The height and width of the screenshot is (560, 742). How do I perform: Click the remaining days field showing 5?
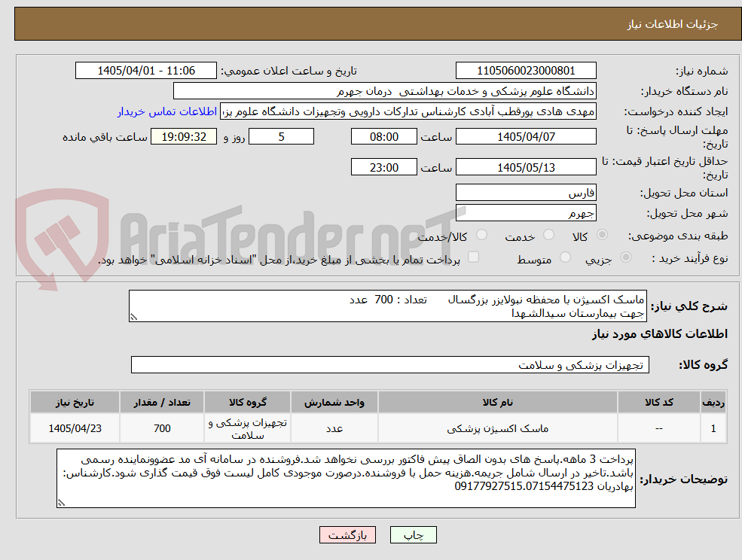point(281,137)
